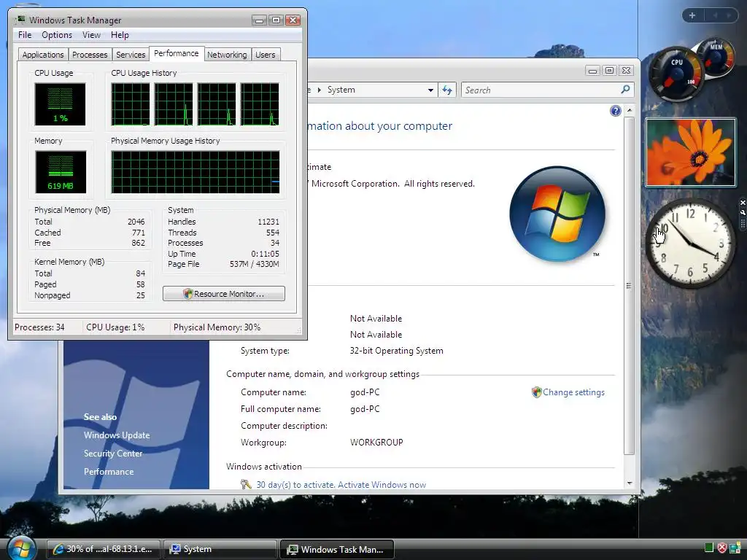Viewport: 747px width, 560px height.
Task: Open the Change settings link
Action: coord(573,392)
